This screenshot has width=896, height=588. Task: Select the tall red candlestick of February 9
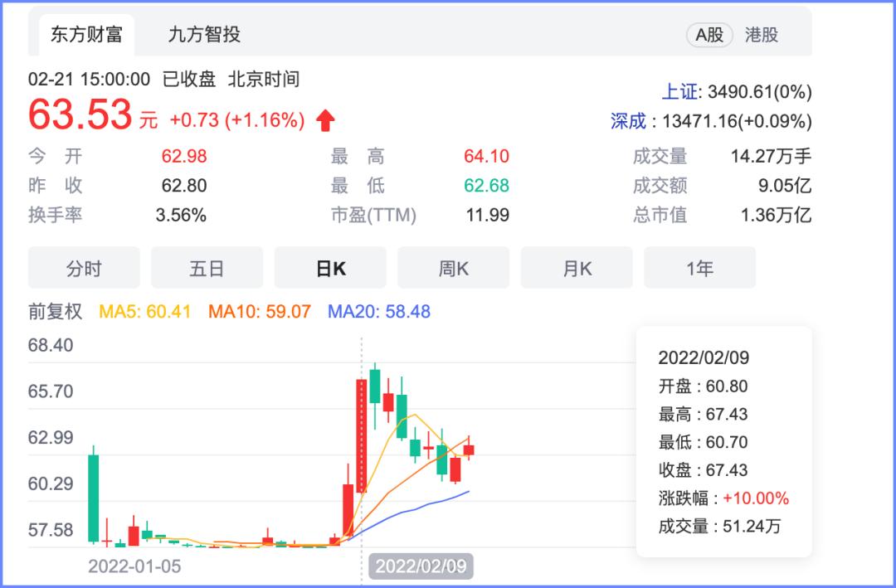pos(361,431)
